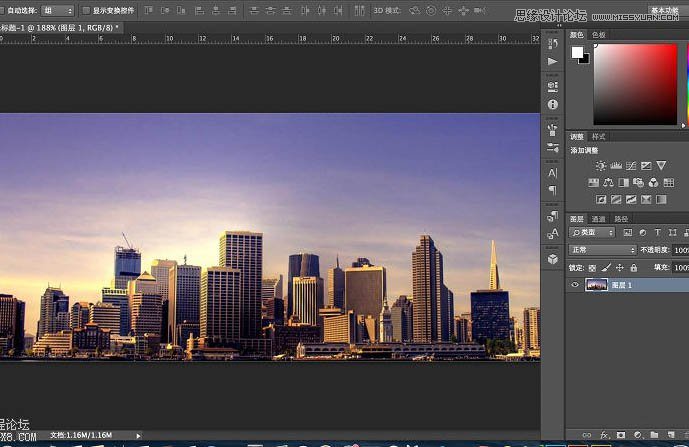Select the untitled document tab

point(61,28)
